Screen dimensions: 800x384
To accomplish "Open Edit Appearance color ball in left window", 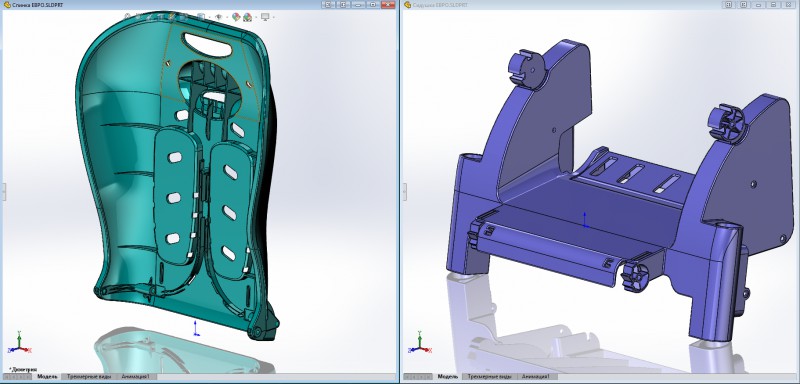I will click(236, 17).
